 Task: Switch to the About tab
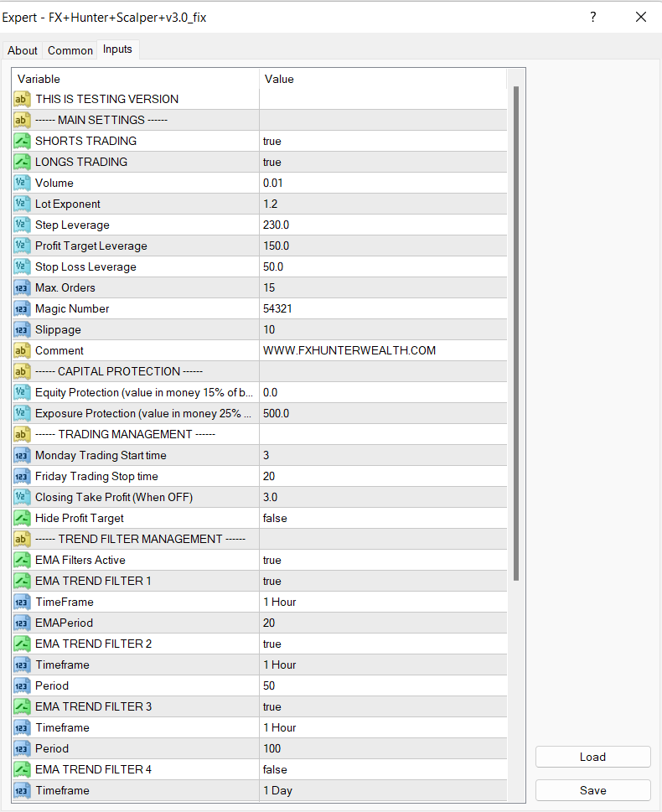(x=23, y=50)
